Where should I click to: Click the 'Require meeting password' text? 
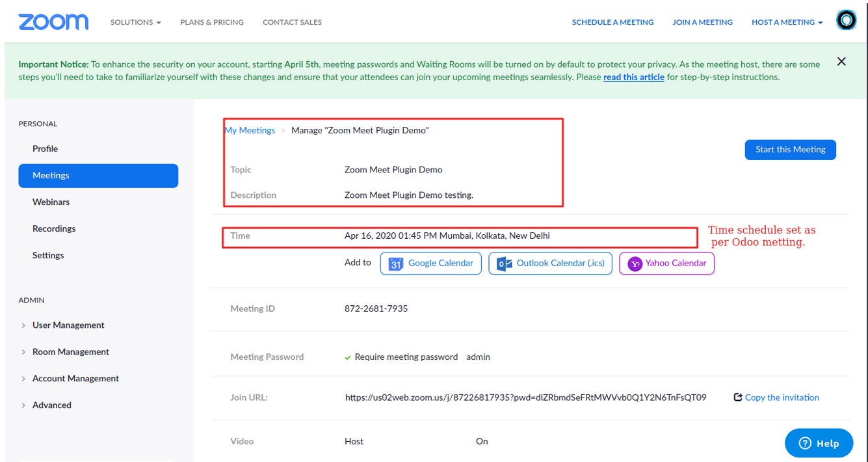pos(406,357)
